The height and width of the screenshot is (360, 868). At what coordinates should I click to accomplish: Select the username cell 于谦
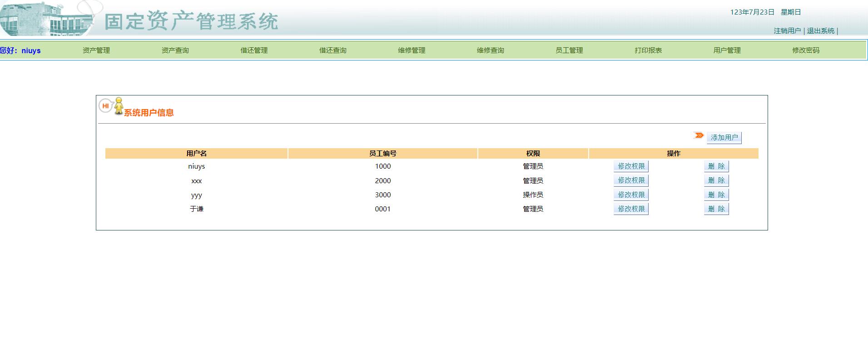pyautogui.click(x=196, y=209)
